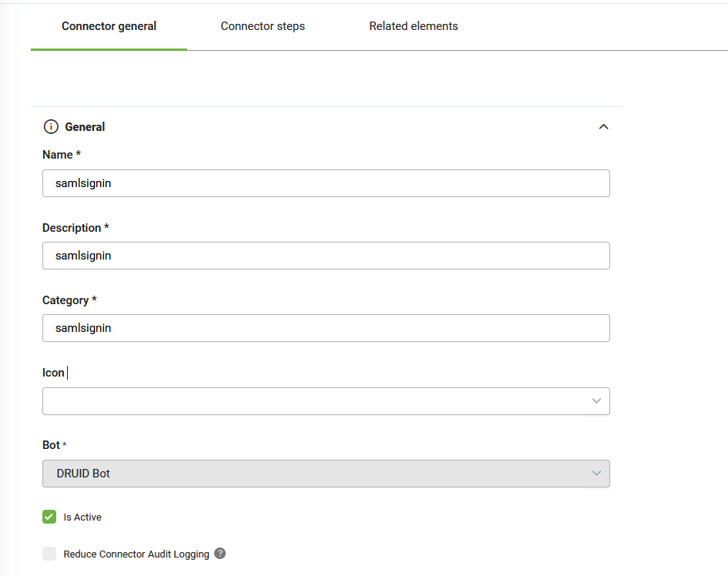Click into the Name input field
The width and height of the screenshot is (728, 576).
[x=326, y=183]
